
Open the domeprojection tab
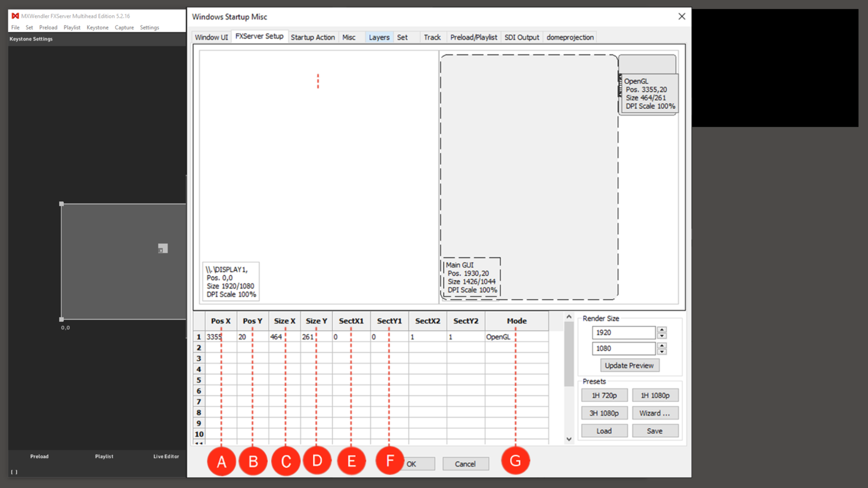(x=569, y=37)
